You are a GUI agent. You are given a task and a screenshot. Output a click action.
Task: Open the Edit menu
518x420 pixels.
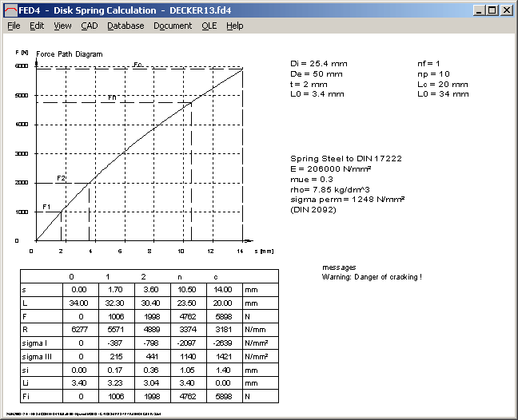coord(37,26)
